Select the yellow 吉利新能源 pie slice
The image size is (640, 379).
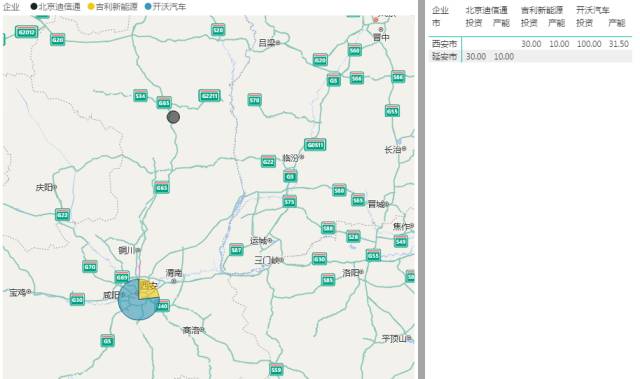[149, 290]
